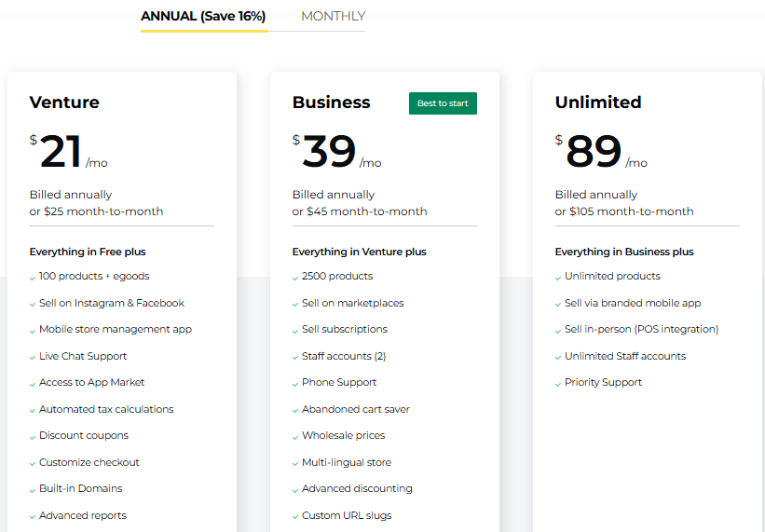Click checkmark beside Sell subscriptions

tap(295, 331)
